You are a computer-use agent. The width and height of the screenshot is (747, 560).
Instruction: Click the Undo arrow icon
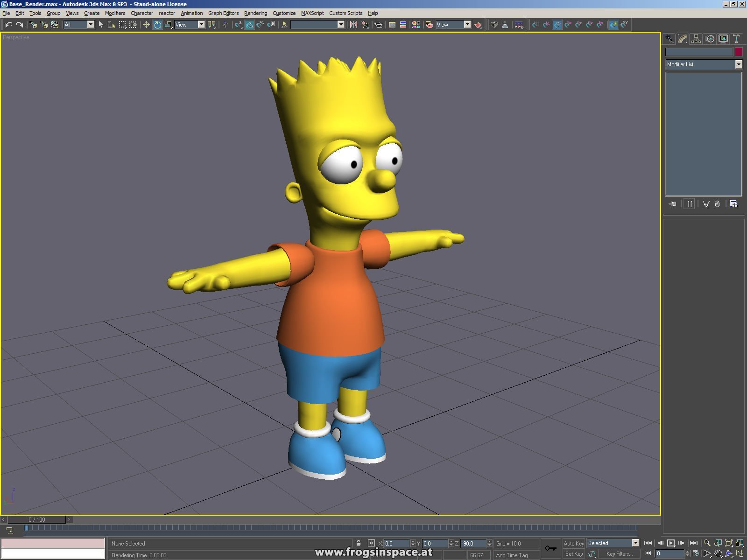[8, 25]
